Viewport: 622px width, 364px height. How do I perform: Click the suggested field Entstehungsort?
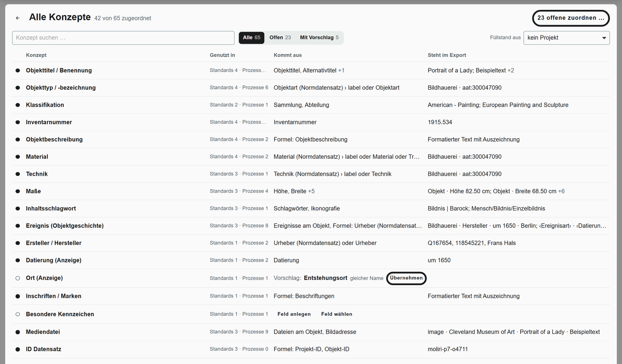326,278
